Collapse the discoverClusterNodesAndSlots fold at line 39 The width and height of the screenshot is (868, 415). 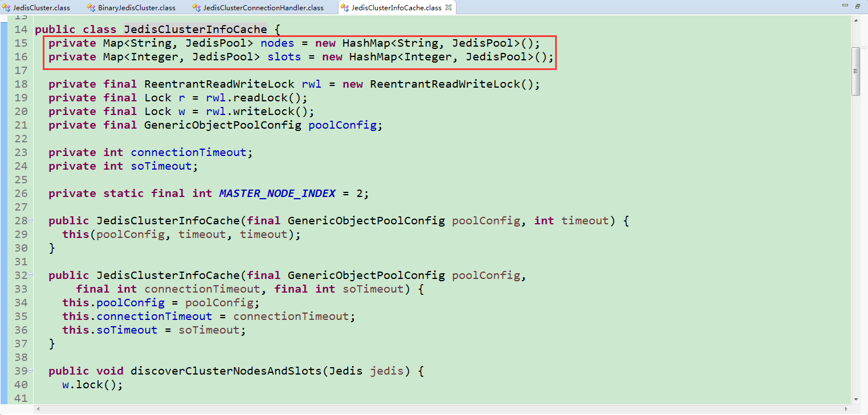30,371
